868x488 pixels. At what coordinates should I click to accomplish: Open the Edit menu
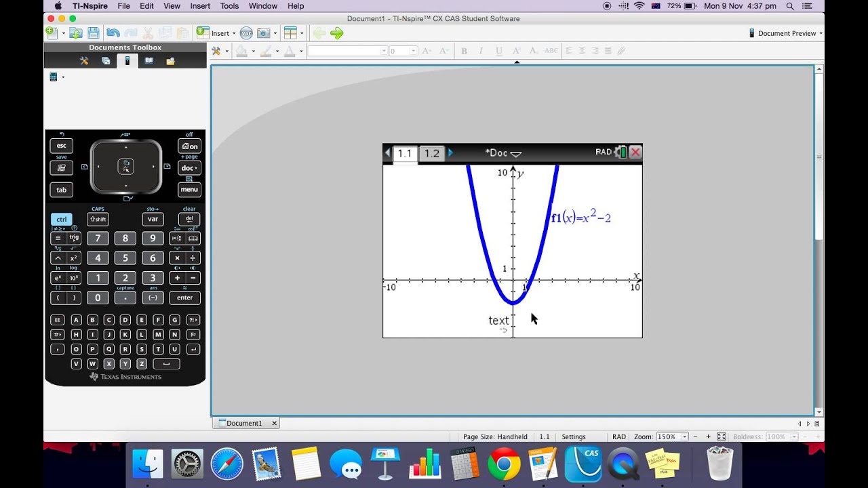pyautogui.click(x=146, y=6)
